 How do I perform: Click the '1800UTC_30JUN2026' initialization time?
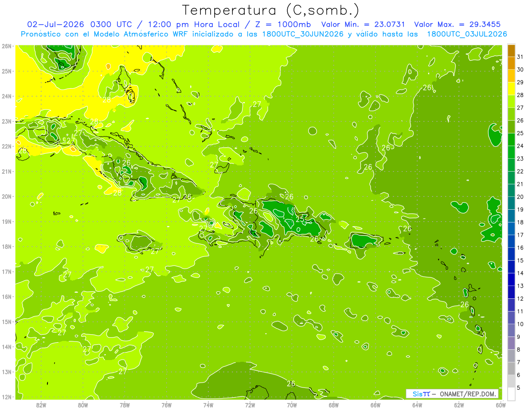point(302,34)
